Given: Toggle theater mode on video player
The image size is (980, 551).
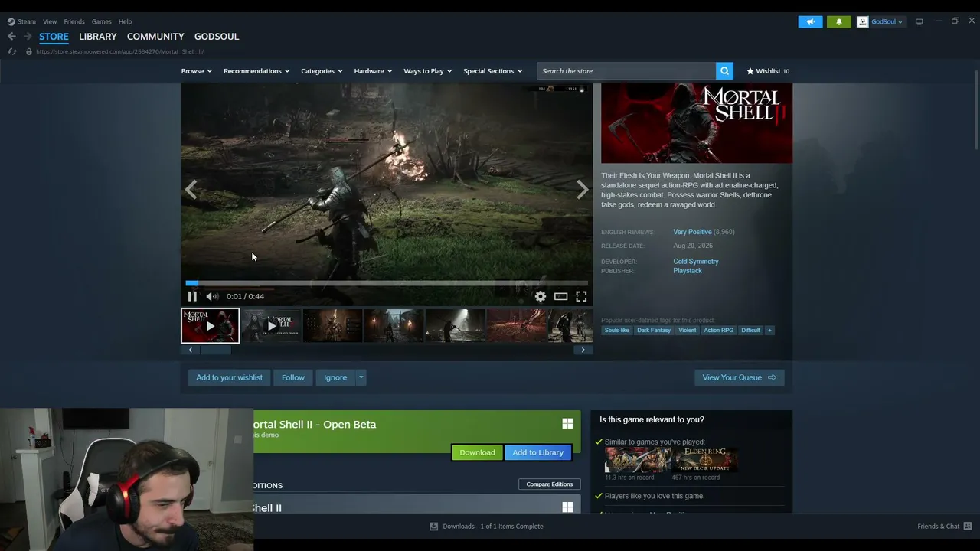Looking at the screenshot, I should (561, 296).
